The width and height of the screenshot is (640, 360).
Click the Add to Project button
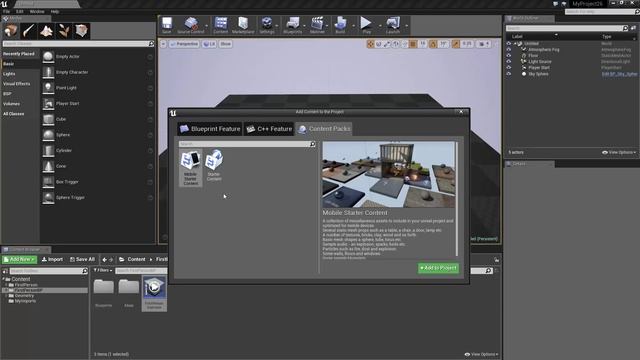[x=438, y=268]
